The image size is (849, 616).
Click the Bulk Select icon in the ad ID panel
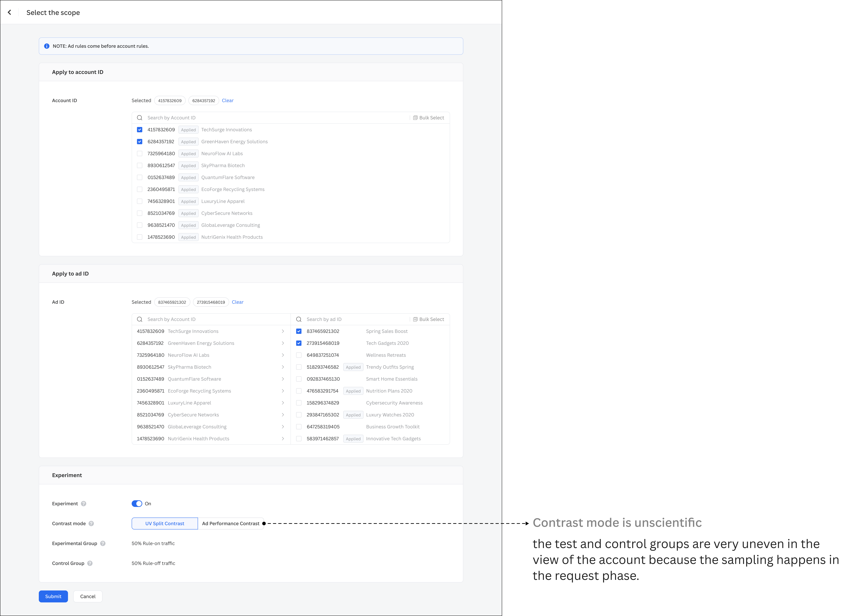pos(415,319)
